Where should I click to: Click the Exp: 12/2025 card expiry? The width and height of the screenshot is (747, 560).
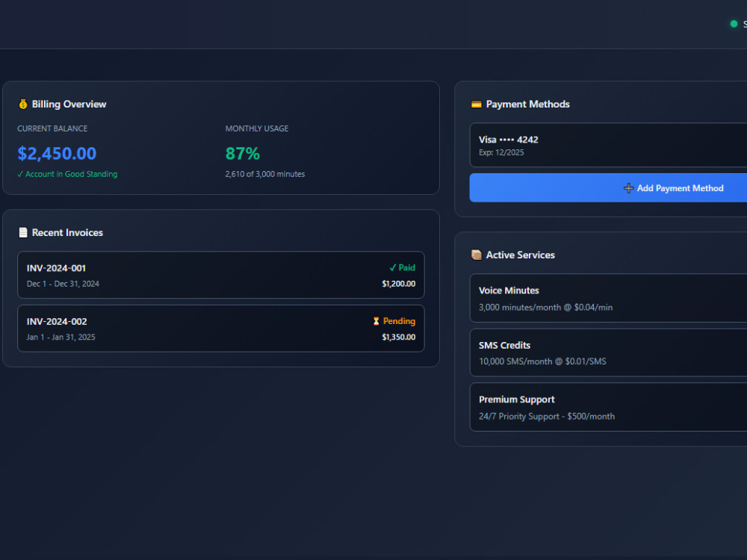(x=501, y=152)
